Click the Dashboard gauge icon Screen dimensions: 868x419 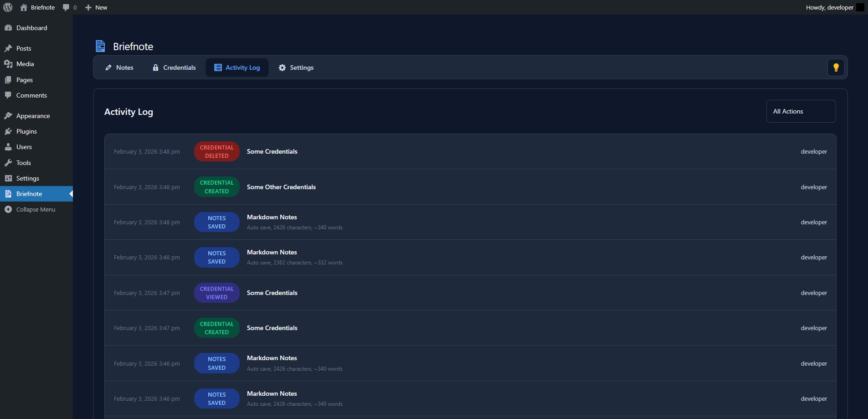tap(8, 28)
